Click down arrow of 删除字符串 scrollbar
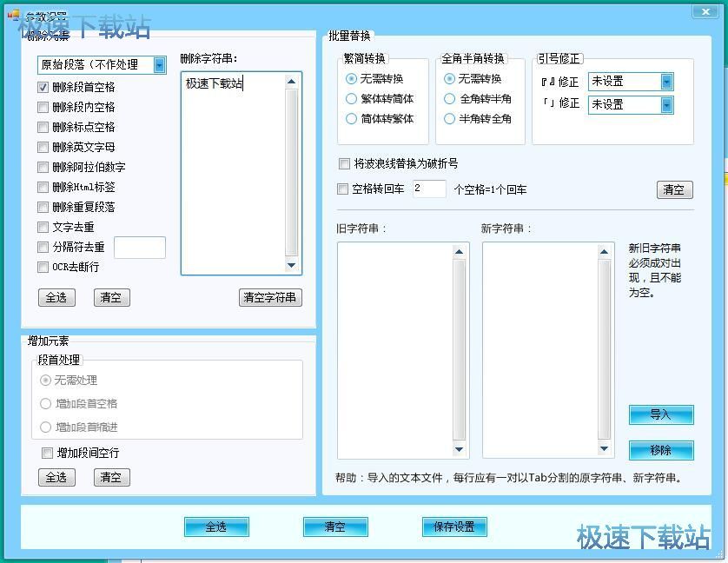The width and height of the screenshot is (728, 563). click(x=292, y=265)
